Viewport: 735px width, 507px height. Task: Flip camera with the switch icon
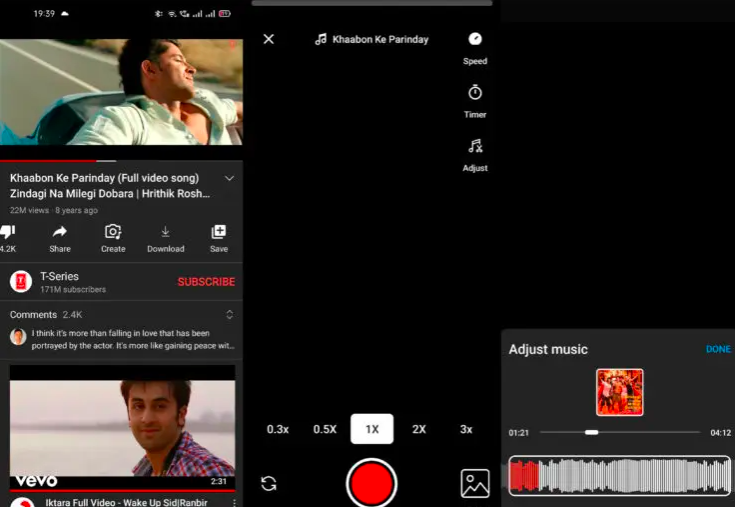tap(269, 483)
